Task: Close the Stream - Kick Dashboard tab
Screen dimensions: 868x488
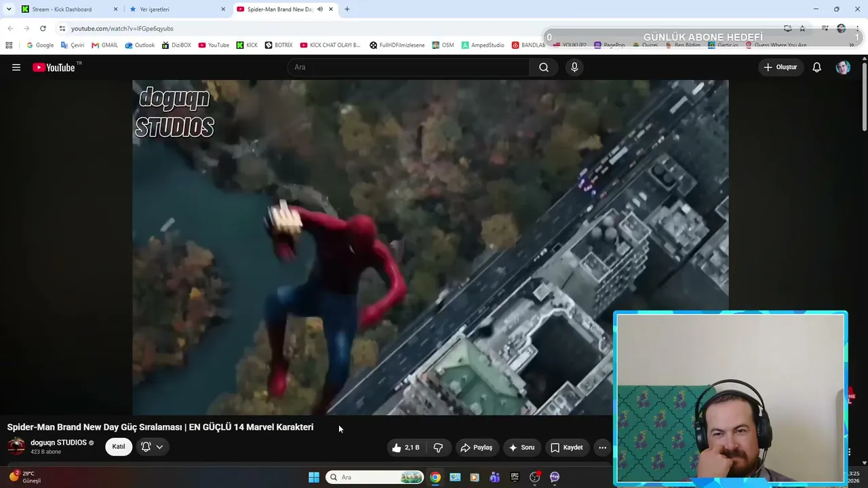Action: [x=115, y=9]
